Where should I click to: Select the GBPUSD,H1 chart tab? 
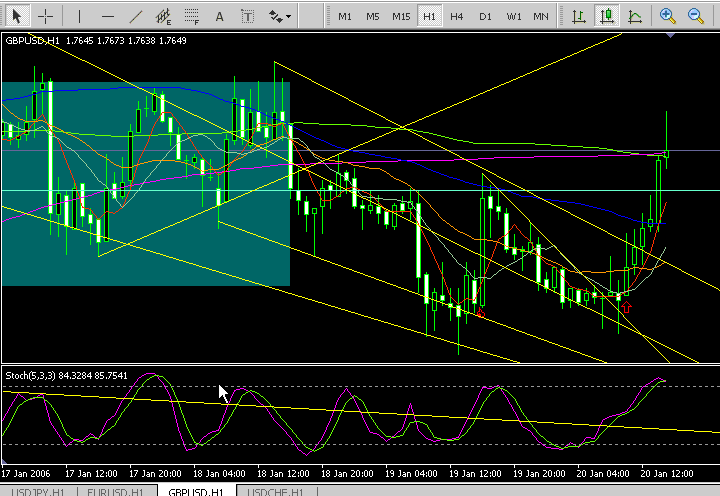[196, 492]
